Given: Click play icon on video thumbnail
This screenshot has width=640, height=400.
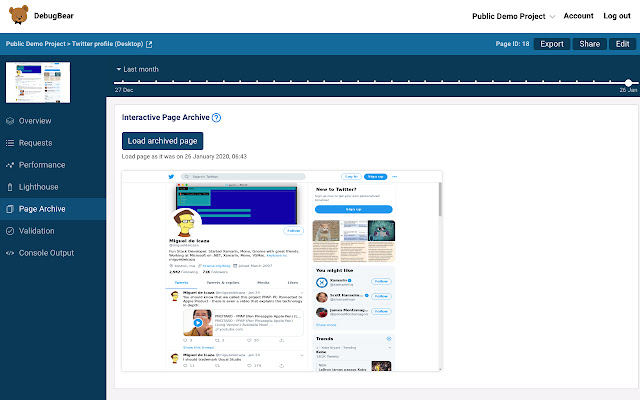Looking at the screenshot, I should coord(198,323).
